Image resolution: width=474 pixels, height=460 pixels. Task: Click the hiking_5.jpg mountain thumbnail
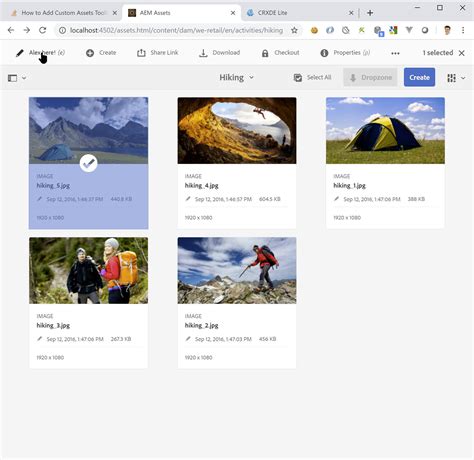pos(88,130)
